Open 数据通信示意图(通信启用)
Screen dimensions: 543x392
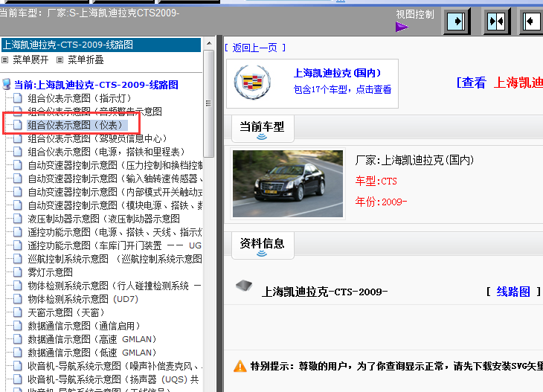point(84,326)
